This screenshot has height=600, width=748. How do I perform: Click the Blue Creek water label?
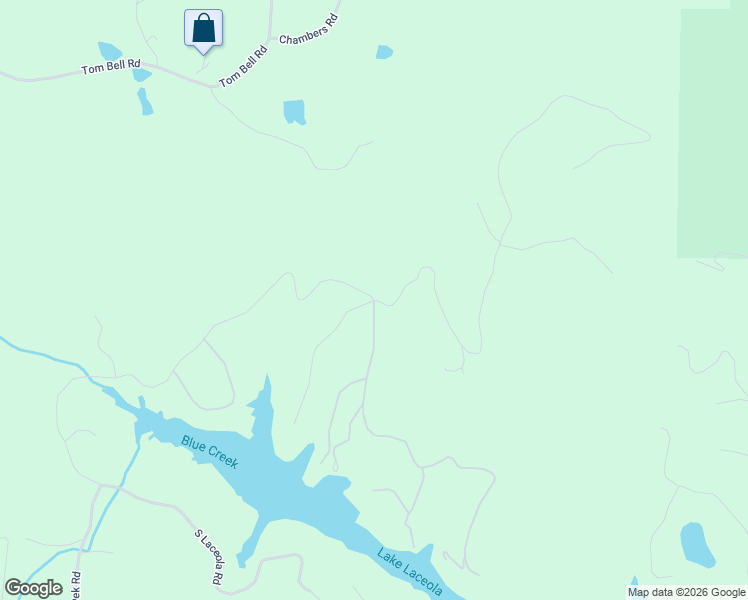coord(209,452)
